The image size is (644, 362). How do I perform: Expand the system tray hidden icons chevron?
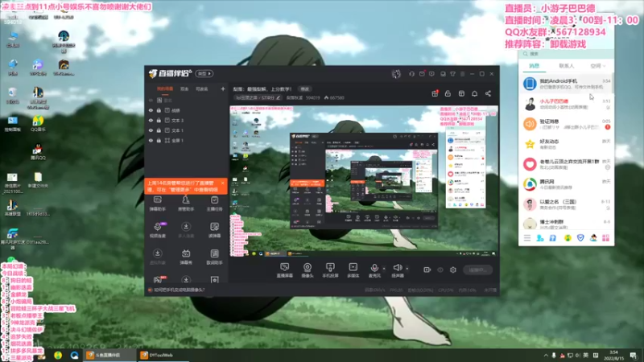click(546, 356)
